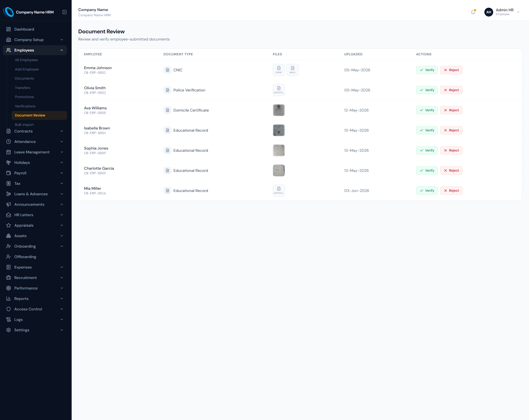Image resolution: width=529 pixels, height=420 pixels.
Task: Reject Emma Johnson's CNIC document
Action: coord(451,70)
